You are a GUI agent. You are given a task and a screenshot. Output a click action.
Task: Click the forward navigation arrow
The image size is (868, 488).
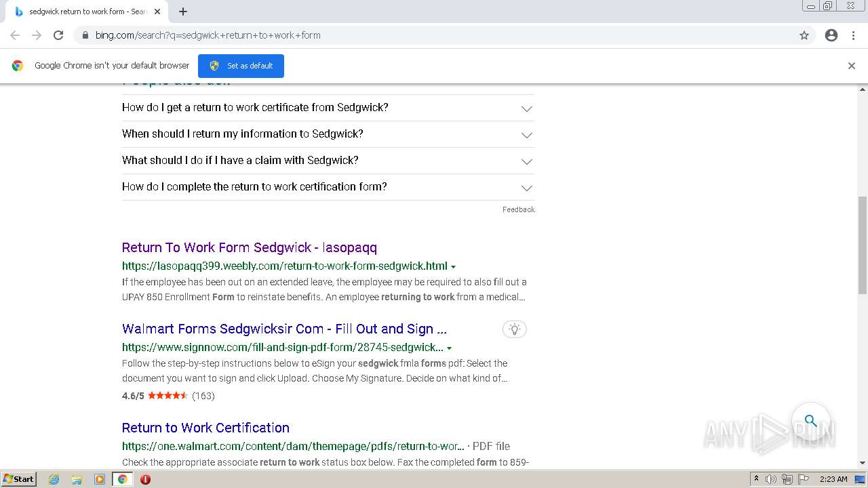(37, 35)
